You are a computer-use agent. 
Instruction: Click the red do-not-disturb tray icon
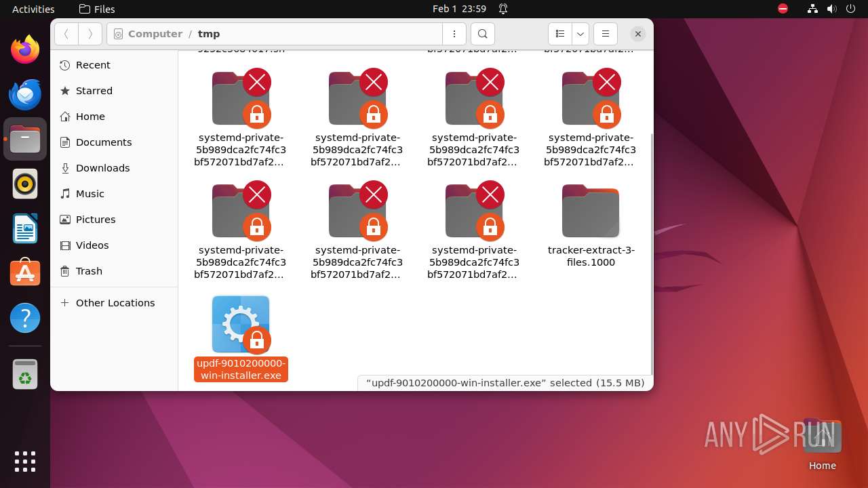(x=783, y=9)
